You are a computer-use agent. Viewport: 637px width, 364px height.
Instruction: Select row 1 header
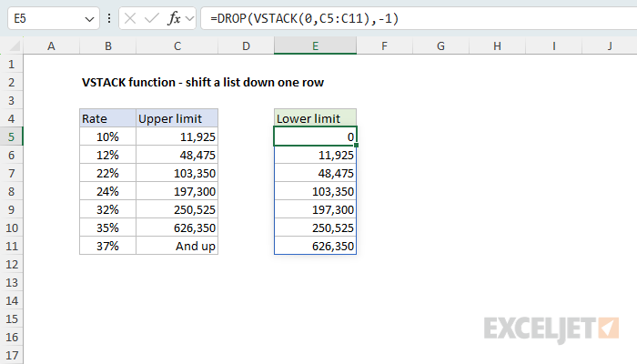point(11,65)
